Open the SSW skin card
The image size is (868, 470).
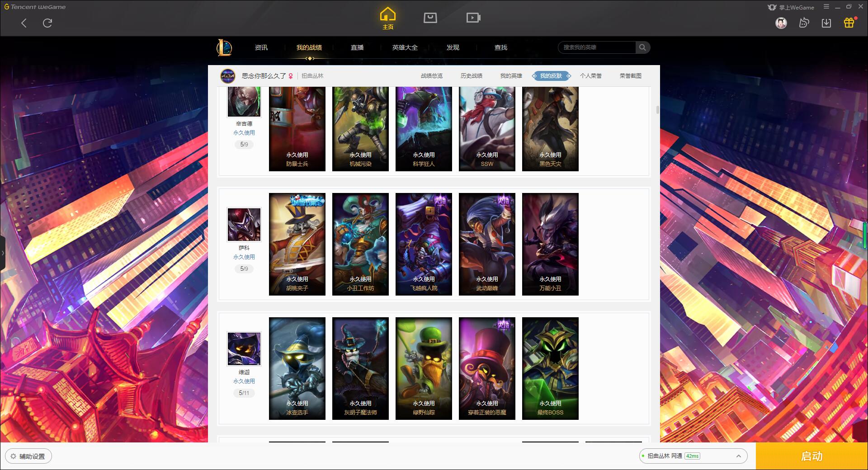click(487, 129)
